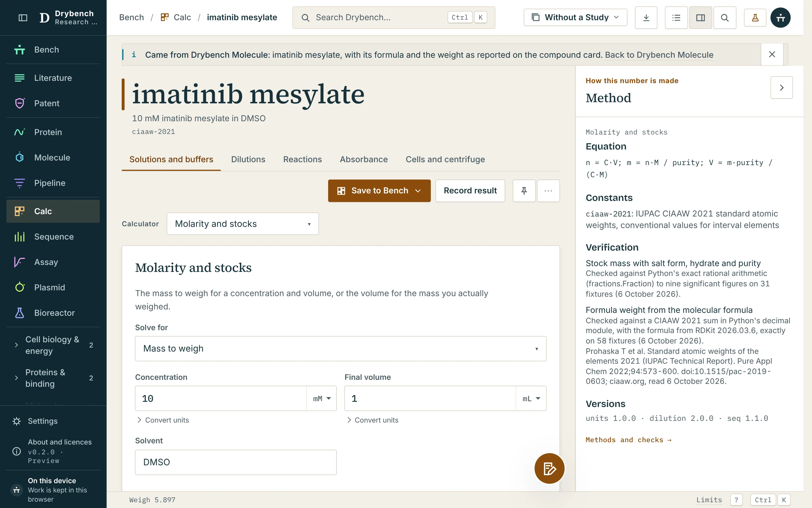Open the list view icon button
Screen dimensions: 812x508
676,18
